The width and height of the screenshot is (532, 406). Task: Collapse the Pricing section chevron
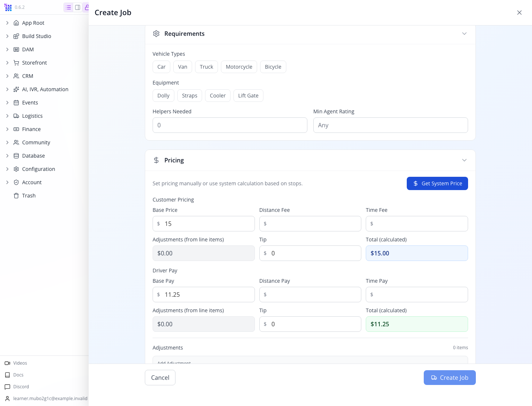[x=464, y=160]
